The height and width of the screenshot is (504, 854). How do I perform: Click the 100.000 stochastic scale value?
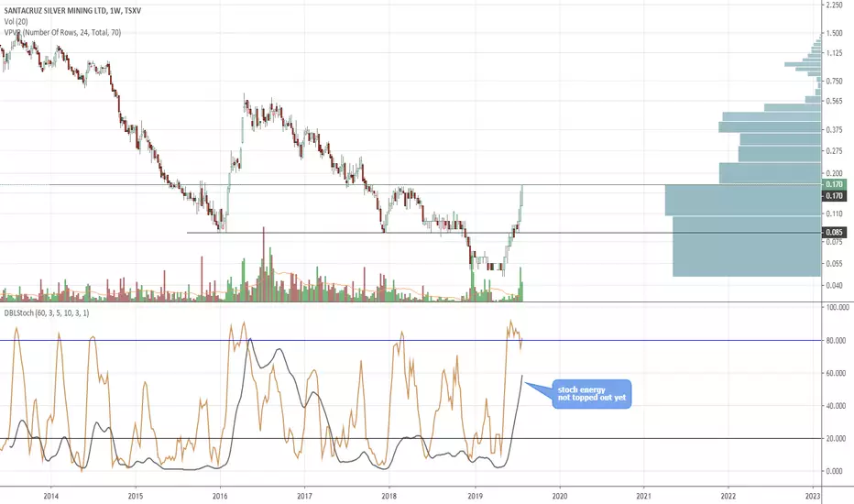click(838, 308)
